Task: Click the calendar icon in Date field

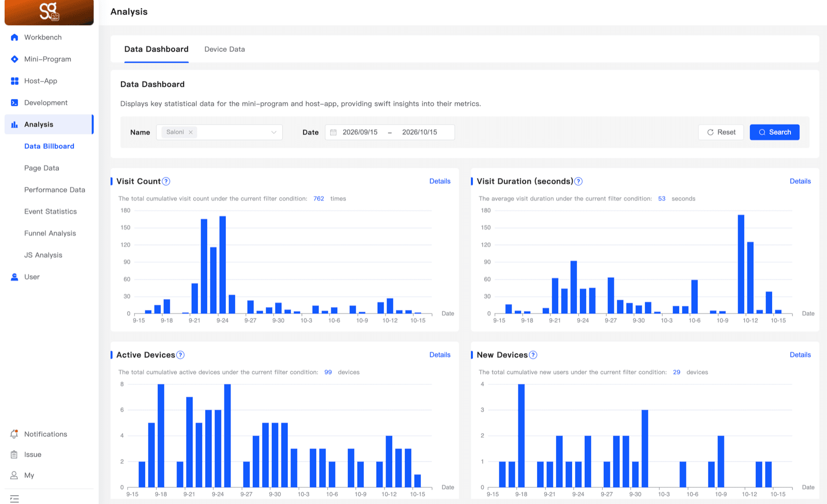Action: [x=333, y=132]
